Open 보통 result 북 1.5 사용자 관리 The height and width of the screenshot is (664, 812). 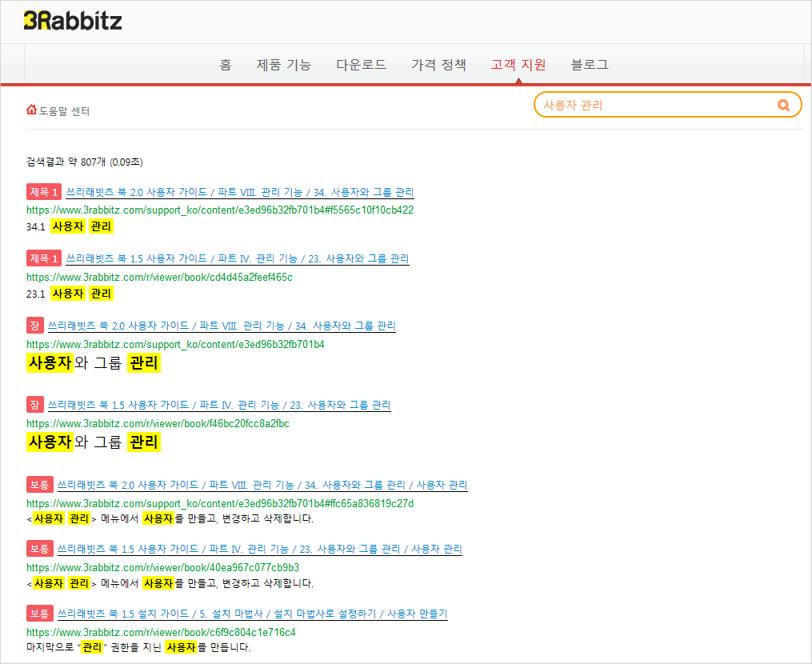click(x=259, y=549)
